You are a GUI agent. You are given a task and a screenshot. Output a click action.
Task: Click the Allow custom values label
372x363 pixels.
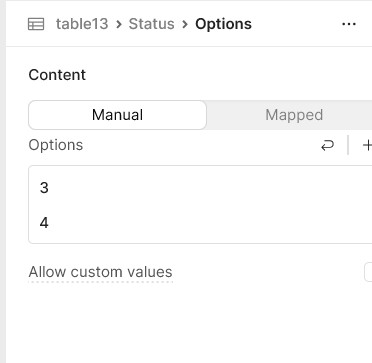[x=100, y=272]
